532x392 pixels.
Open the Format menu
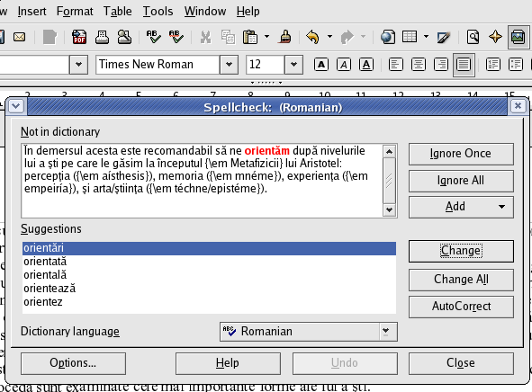(x=75, y=11)
